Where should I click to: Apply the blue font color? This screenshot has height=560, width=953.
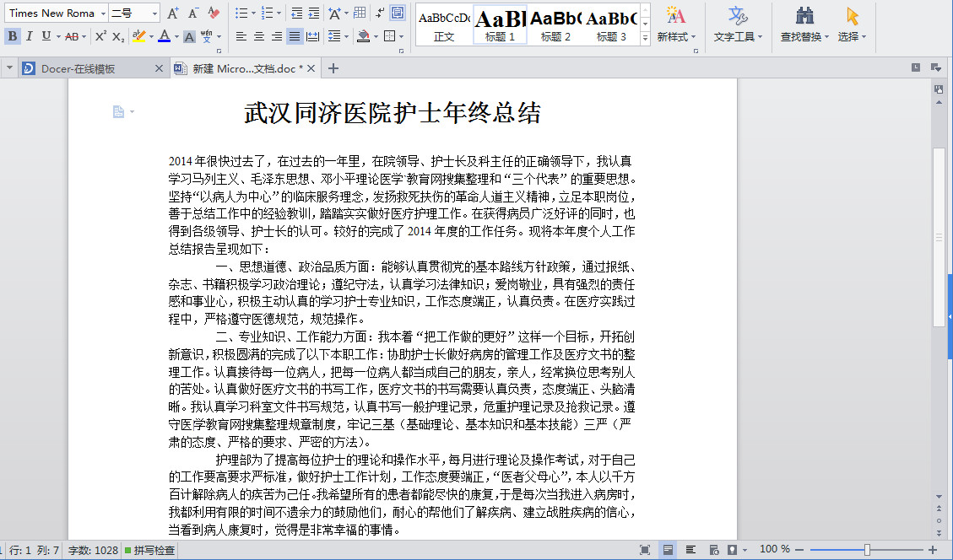[x=164, y=36]
